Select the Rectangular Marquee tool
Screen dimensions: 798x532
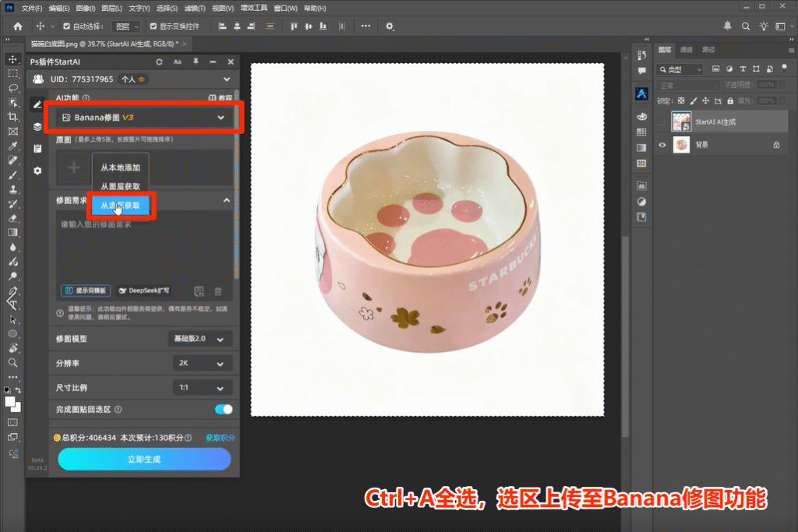12,73
